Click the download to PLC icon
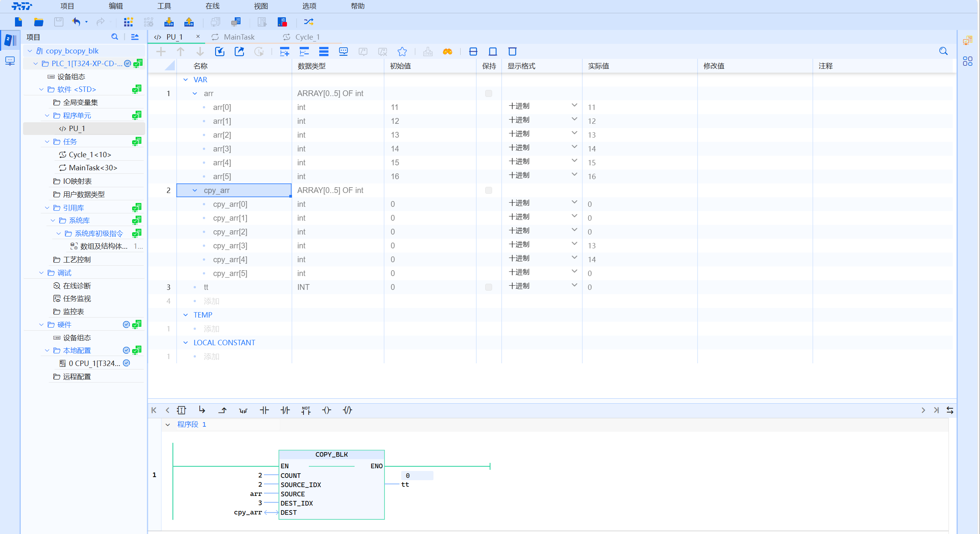The width and height of the screenshot is (980, 534). pyautogui.click(x=169, y=22)
